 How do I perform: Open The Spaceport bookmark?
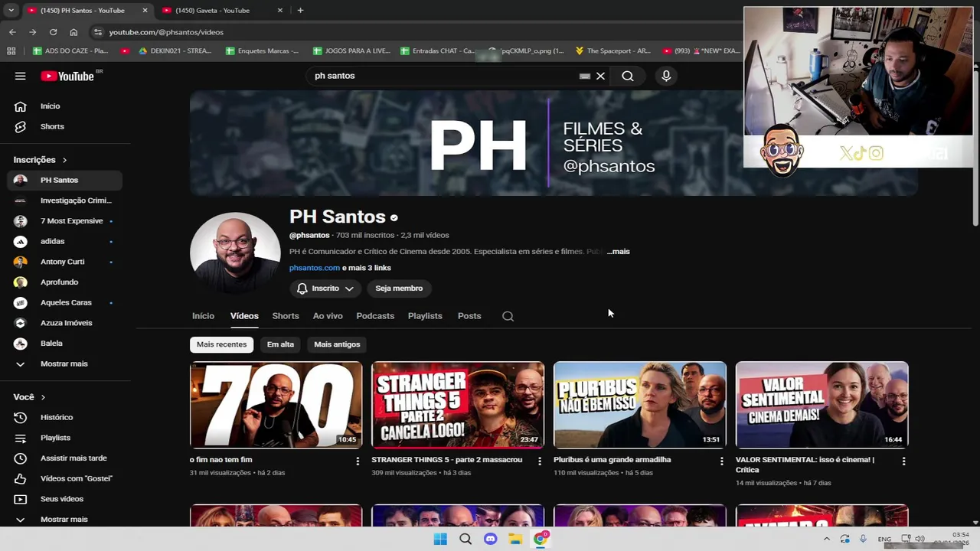613,51
